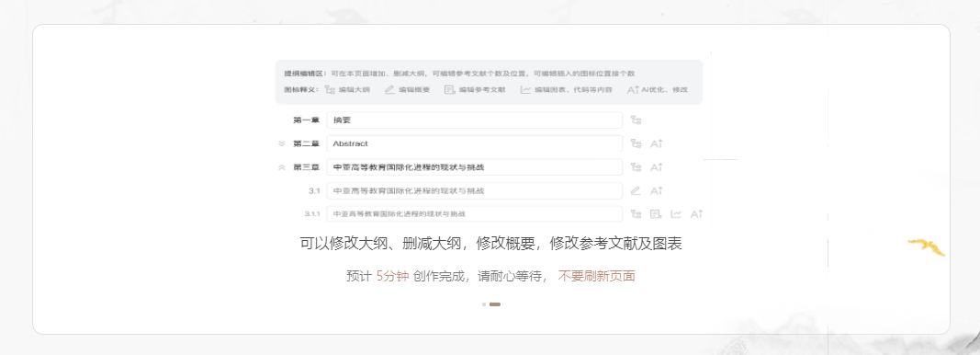Click the AI optimize icon for 第三章
This screenshot has height=355, width=980.
656,167
